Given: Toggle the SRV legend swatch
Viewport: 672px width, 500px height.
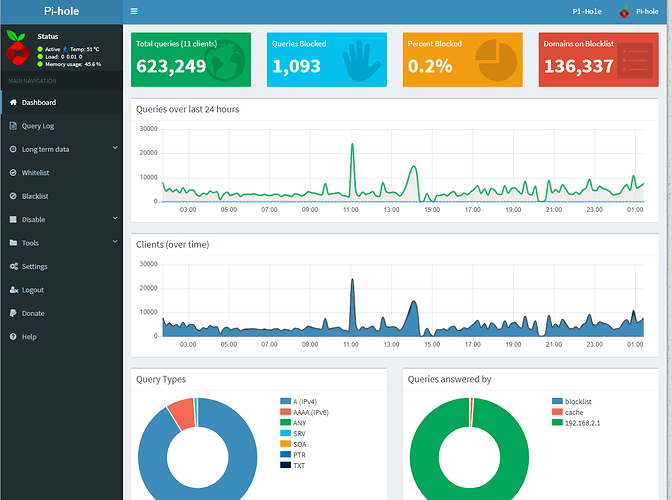Looking at the screenshot, I should 285,434.
